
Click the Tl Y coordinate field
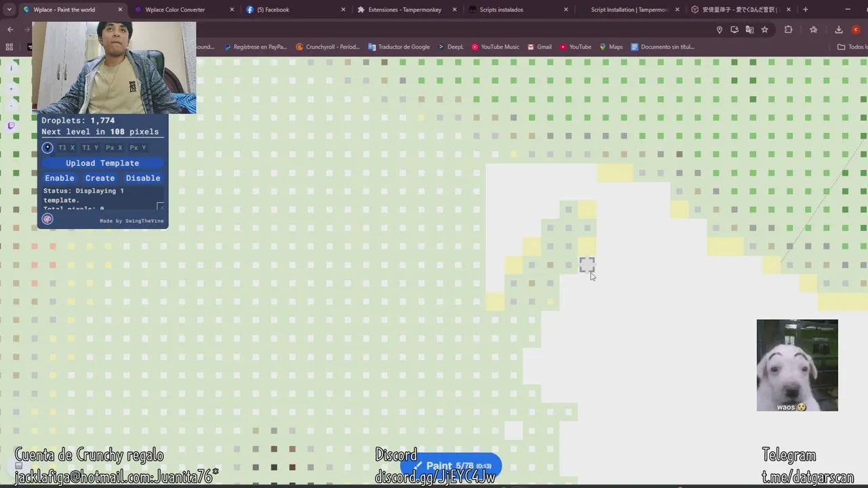(x=90, y=148)
